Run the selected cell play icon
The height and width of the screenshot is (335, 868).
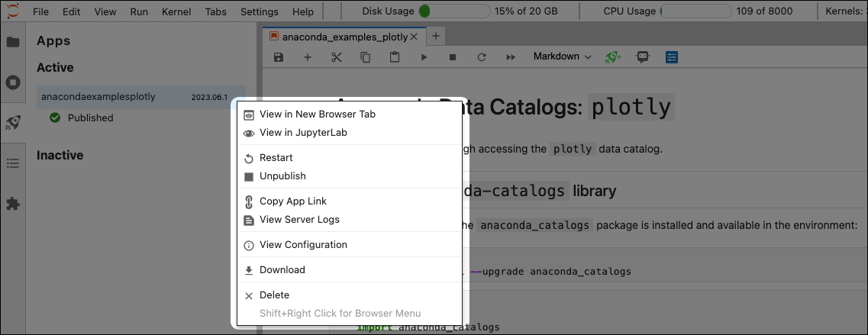pyautogui.click(x=424, y=57)
